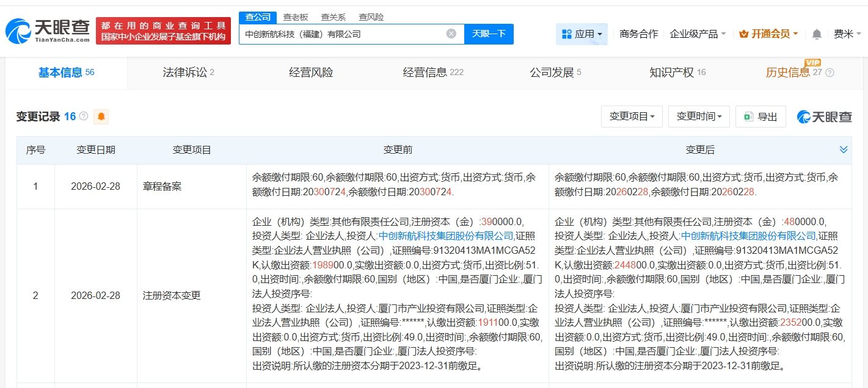Screen dimensions: 868x388
Task: Click the VIP badge above 历史信息 tab
Action: [x=812, y=63]
